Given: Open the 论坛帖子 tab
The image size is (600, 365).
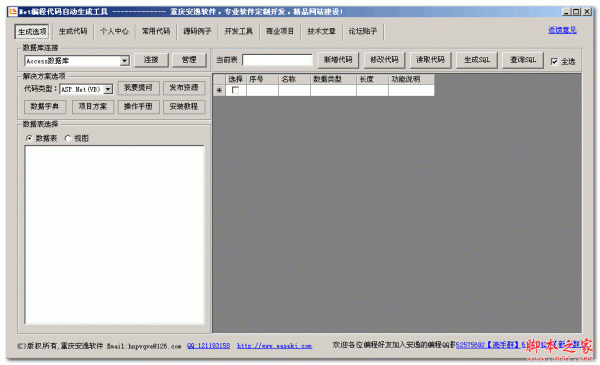Looking at the screenshot, I should pos(363,31).
